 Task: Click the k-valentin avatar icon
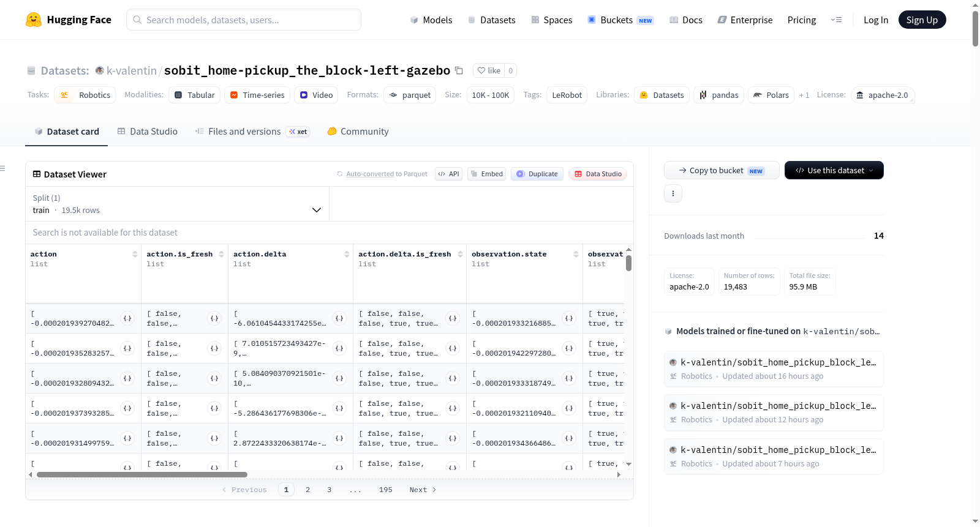(100, 70)
